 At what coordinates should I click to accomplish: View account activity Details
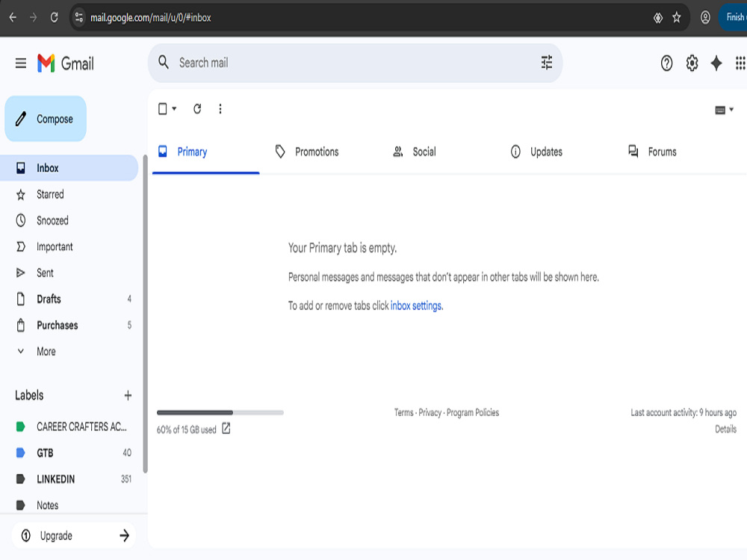tap(725, 429)
